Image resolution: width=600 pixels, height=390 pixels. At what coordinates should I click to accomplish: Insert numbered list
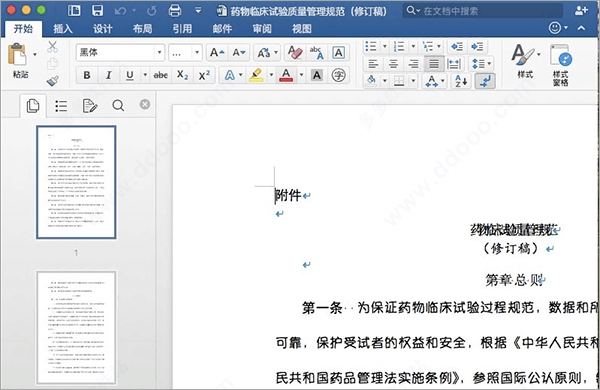[399, 47]
